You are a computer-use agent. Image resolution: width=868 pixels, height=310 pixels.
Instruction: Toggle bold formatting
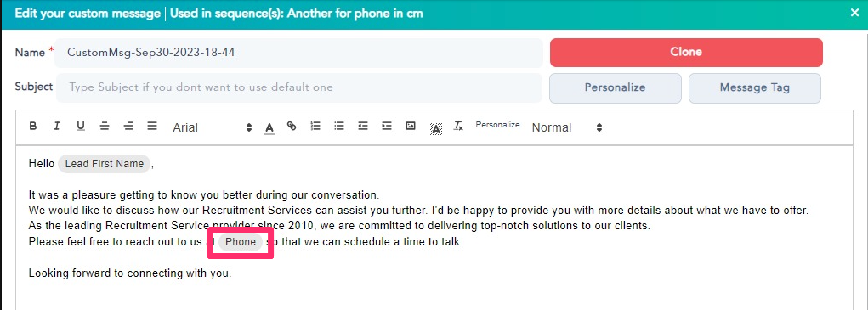(x=33, y=126)
